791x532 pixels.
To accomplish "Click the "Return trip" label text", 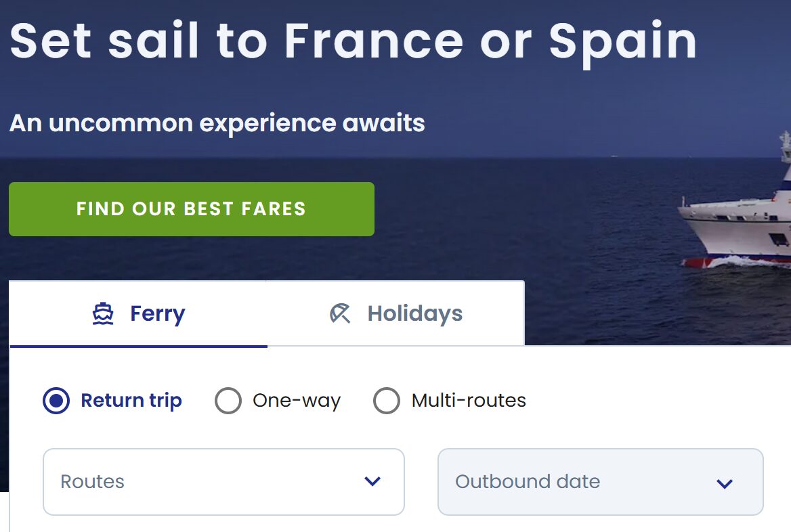I will click(131, 401).
